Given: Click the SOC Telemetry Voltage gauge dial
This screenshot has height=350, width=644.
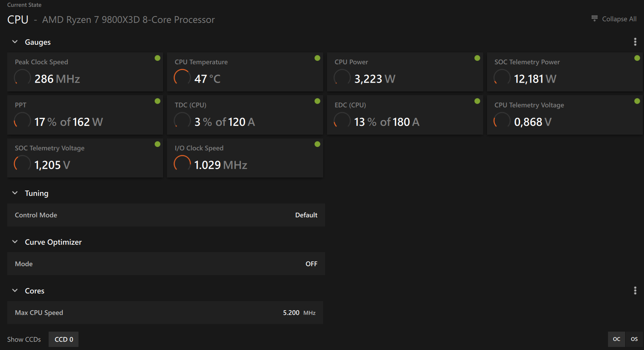Looking at the screenshot, I should pos(22,164).
